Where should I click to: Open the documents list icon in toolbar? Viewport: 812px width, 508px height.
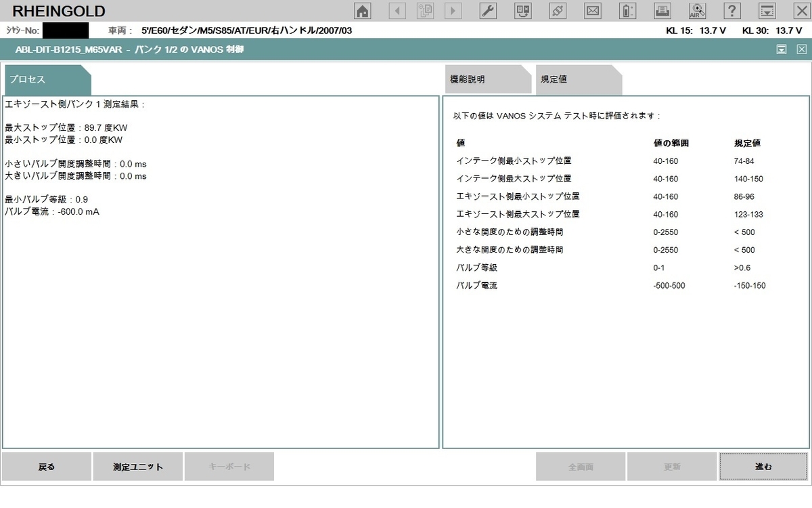tap(426, 11)
